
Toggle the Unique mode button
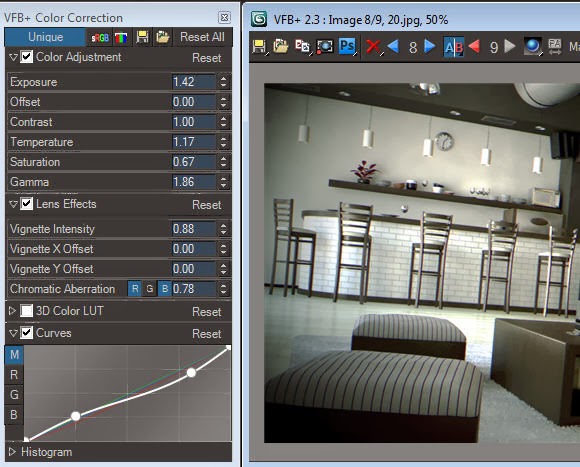tap(45, 37)
